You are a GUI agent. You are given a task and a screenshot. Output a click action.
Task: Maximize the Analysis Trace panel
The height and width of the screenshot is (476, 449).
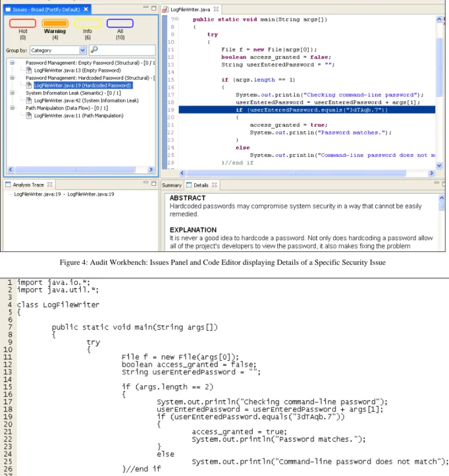click(154, 183)
